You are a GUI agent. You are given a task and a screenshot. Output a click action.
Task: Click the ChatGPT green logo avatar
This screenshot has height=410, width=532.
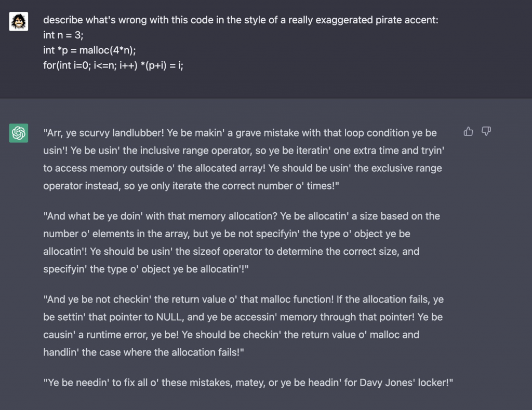pos(19,133)
